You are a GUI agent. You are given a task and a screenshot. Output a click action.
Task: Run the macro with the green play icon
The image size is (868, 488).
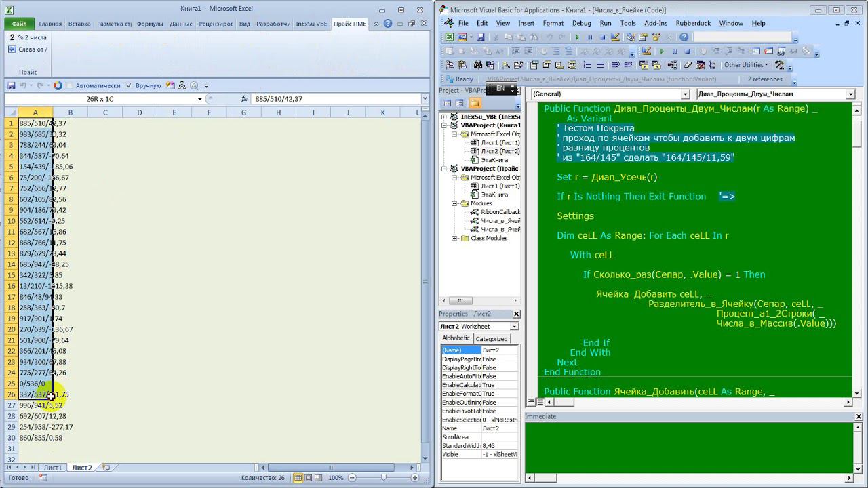tap(577, 37)
